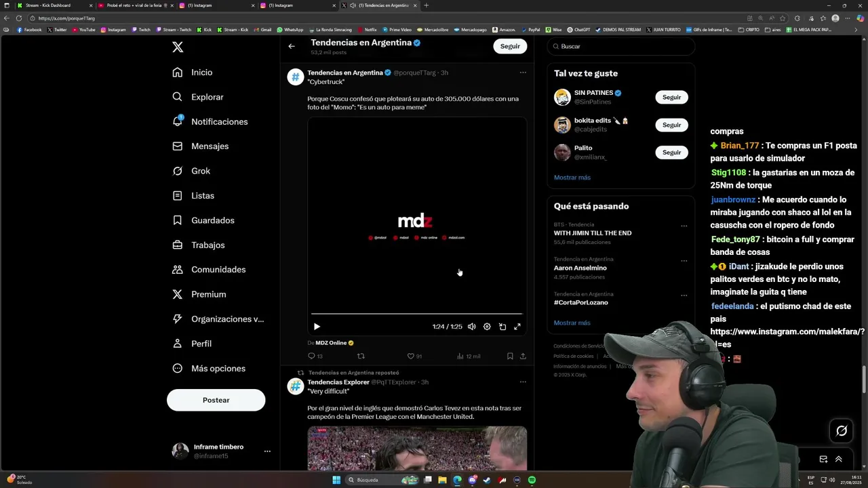Screen dimensions: 868x488
Task: Open the Trabajos briefcase icon
Action: coord(178,245)
